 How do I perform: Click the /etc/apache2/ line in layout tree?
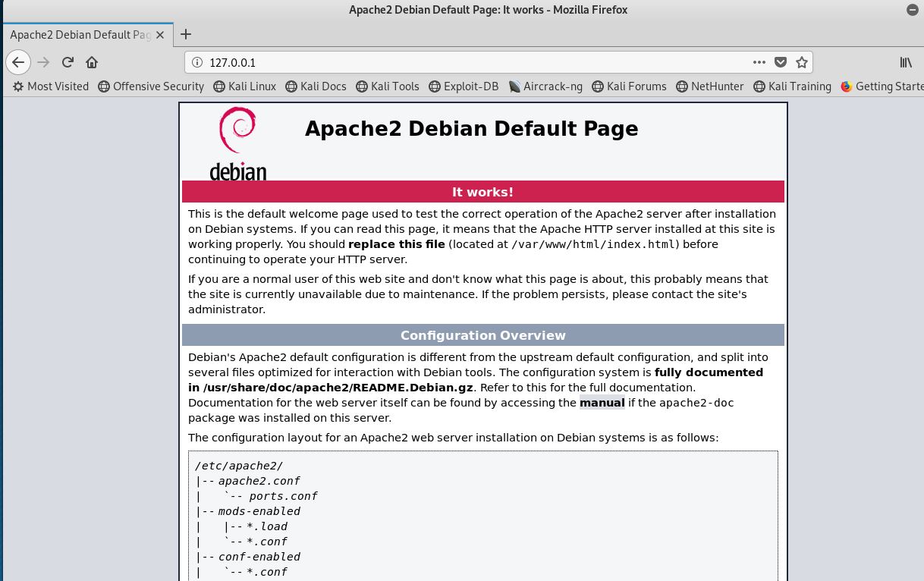[x=239, y=466]
